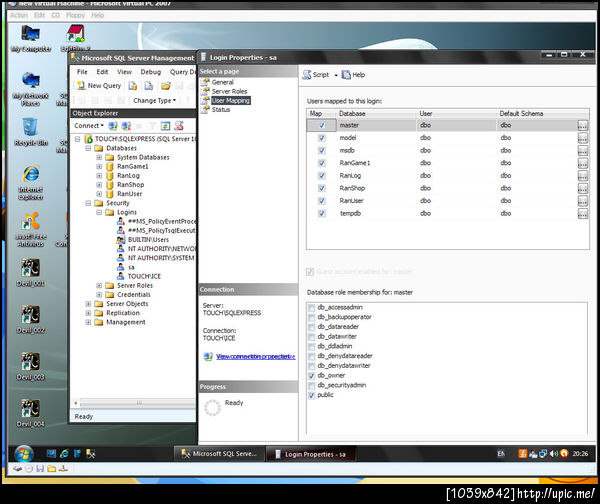Open the File menu in SSMS
This screenshot has width=600, height=504.
82,72
